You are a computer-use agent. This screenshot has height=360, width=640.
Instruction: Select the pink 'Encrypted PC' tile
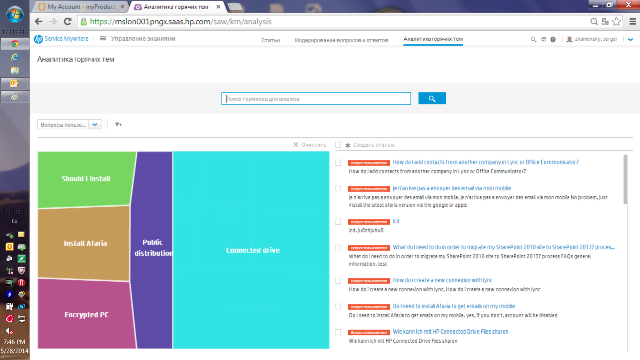(x=86, y=315)
